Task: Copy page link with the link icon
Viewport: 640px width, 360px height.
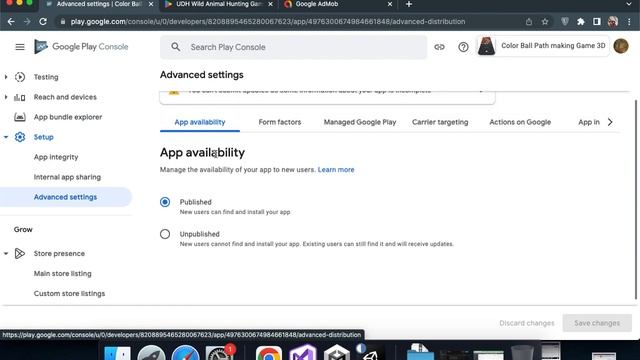Action: point(439,47)
